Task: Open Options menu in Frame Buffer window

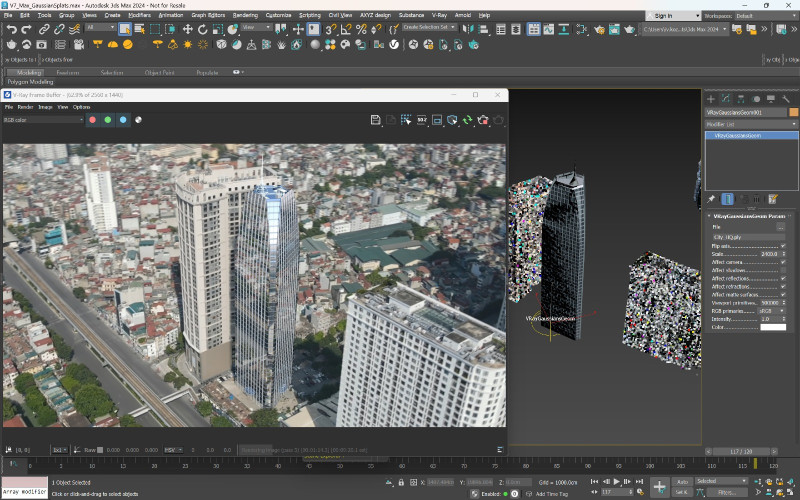Action: tap(82, 107)
